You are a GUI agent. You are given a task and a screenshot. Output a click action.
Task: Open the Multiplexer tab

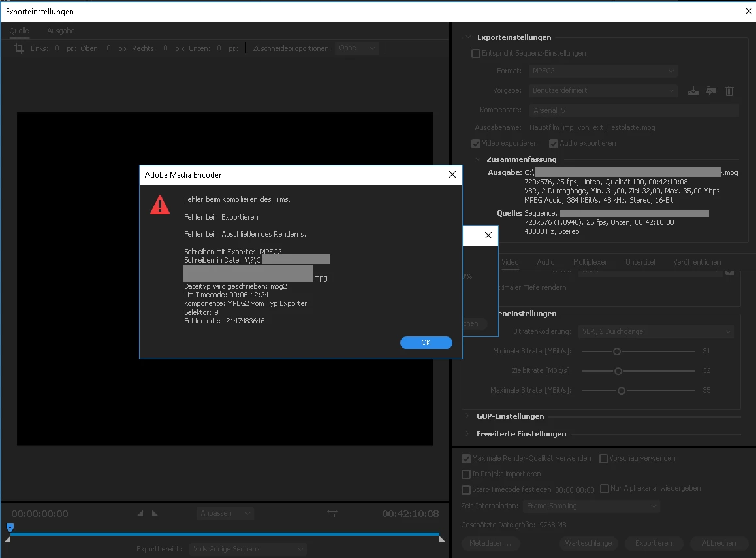tap(590, 262)
